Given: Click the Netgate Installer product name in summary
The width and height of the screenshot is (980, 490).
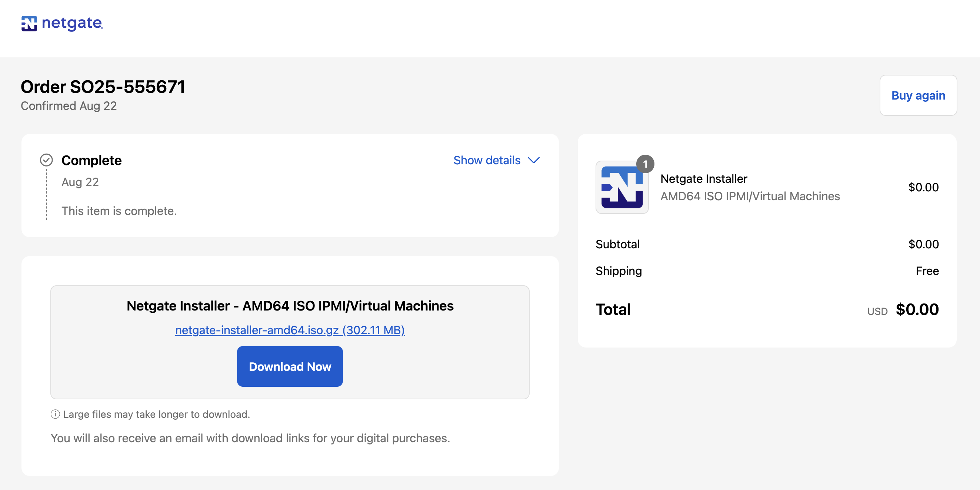Looking at the screenshot, I should (704, 179).
